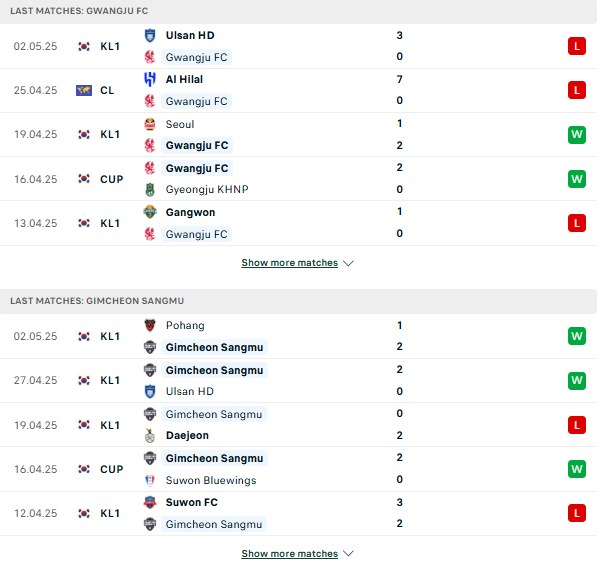Click the red L badge for Al Hilal match
This screenshot has height=576, width=598.
tap(577, 90)
